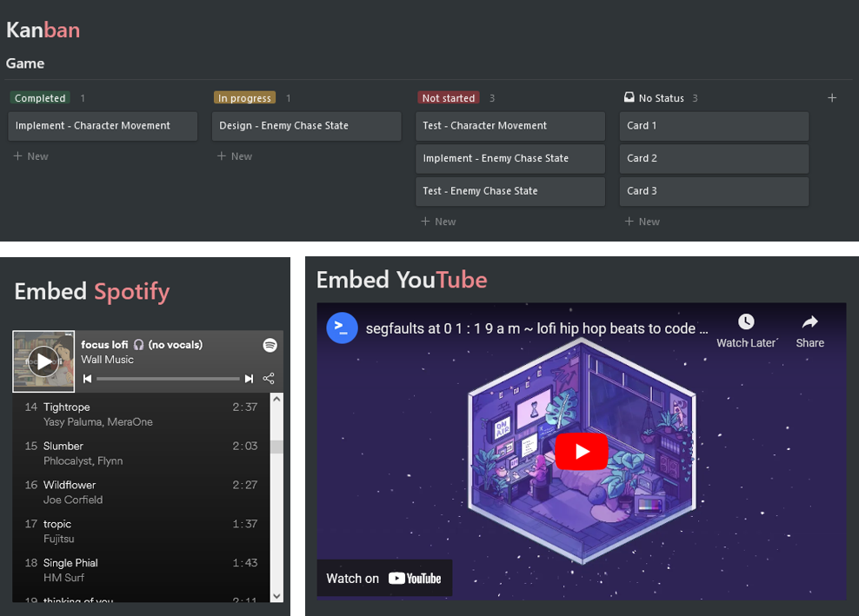Open Test - Character Movement card

[x=510, y=126]
